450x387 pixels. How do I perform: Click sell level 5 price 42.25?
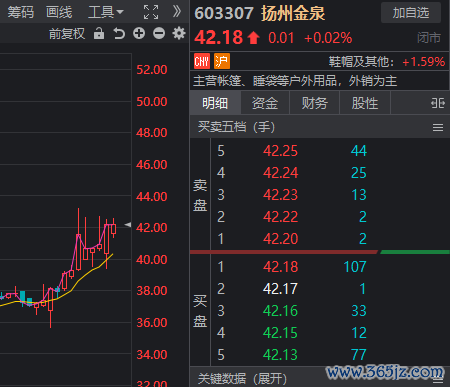pyautogui.click(x=280, y=151)
